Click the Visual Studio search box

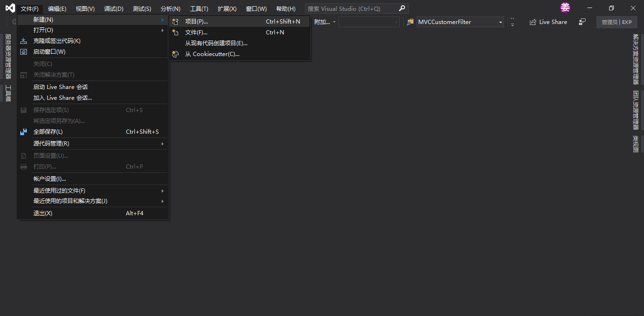coord(351,8)
